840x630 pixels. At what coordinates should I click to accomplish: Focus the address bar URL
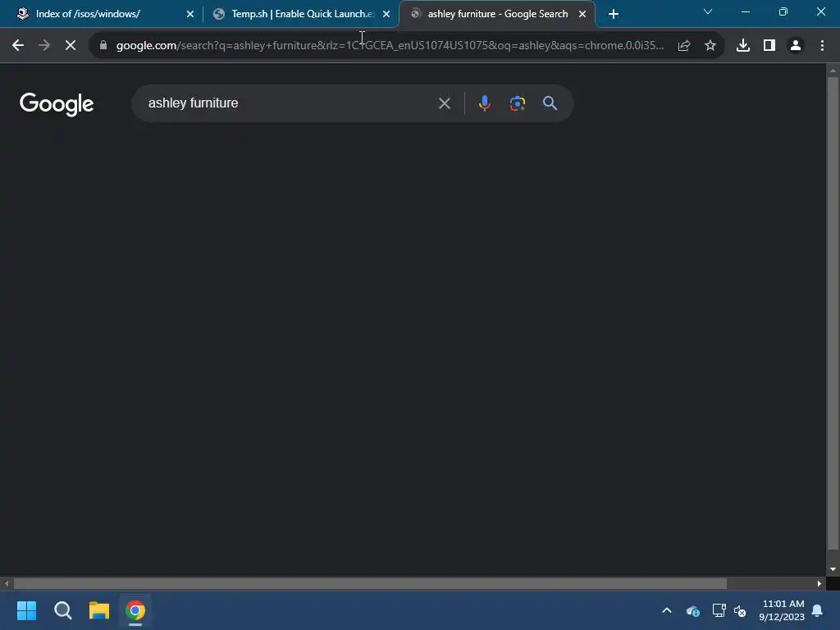click(390, 46)
